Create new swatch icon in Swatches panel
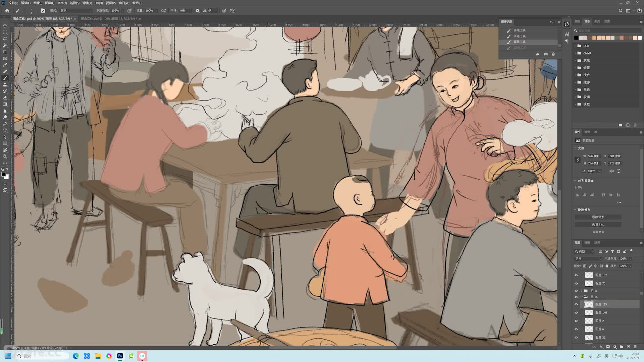 pyautogui.click(x=628, y=125)
